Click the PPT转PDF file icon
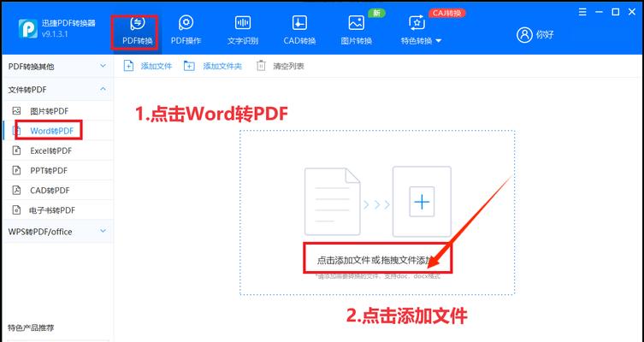This screenshot has width=644, height=342. (x=16, y=170)
